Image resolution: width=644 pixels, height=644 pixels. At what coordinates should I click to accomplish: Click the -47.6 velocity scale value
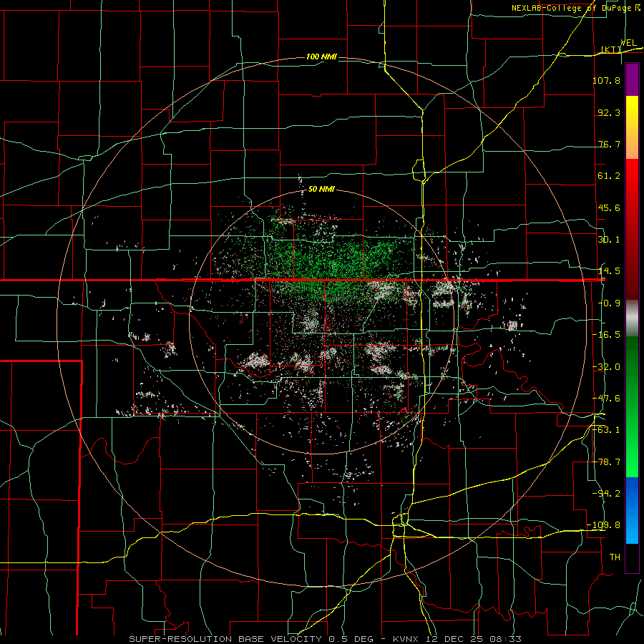click(607, 398)
